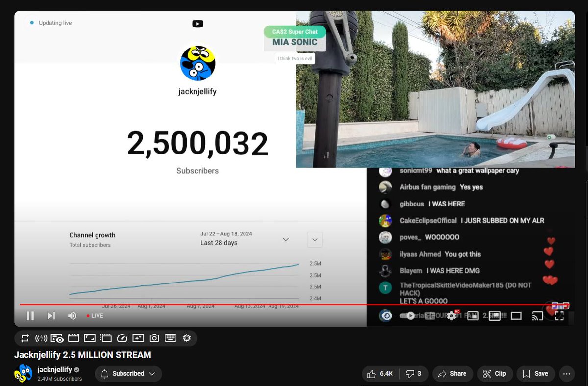Viewport: 588px width, 386px height.
Task: Click the video title Jacknjellify 2.5 MILLION STREAM
Action: [x=82, y=354]
